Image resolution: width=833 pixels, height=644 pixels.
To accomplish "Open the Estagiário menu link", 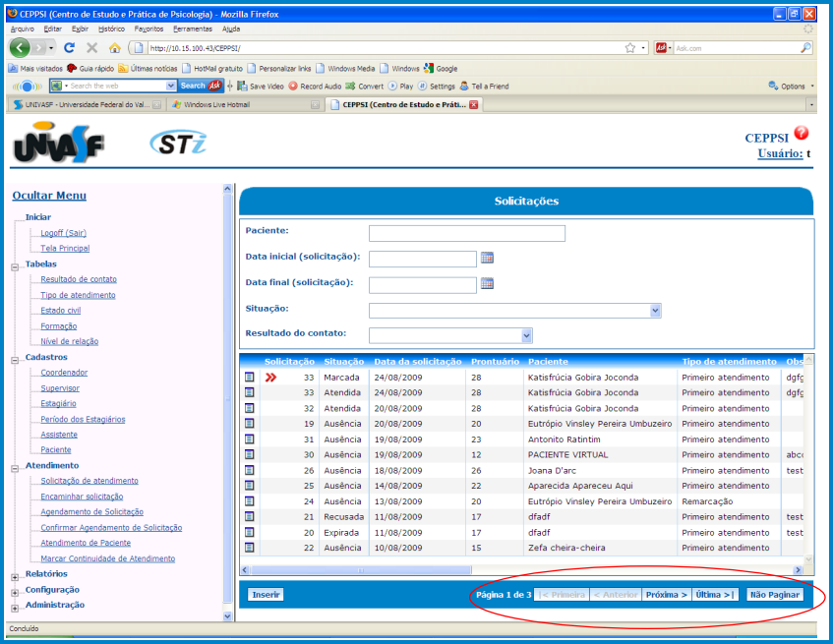I will click(58, 404).
